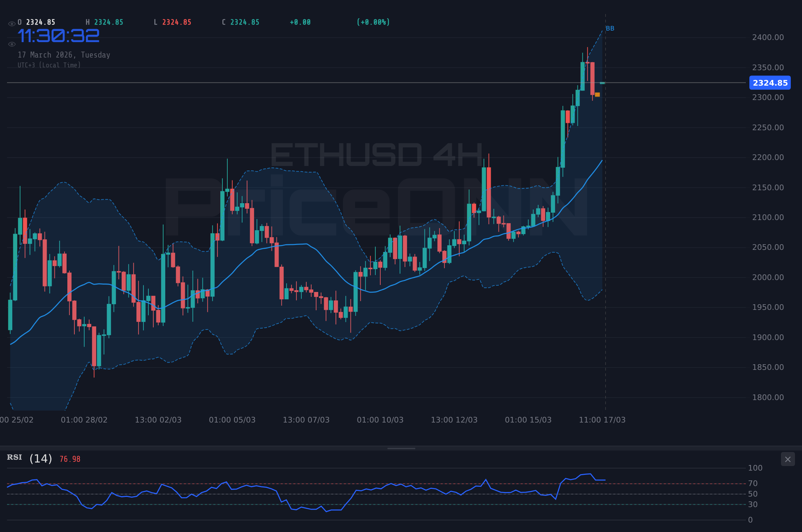Click the 11:00 17/03 time axis label
The height and width of the screenshot is (532, 802).
coord(602,419)
